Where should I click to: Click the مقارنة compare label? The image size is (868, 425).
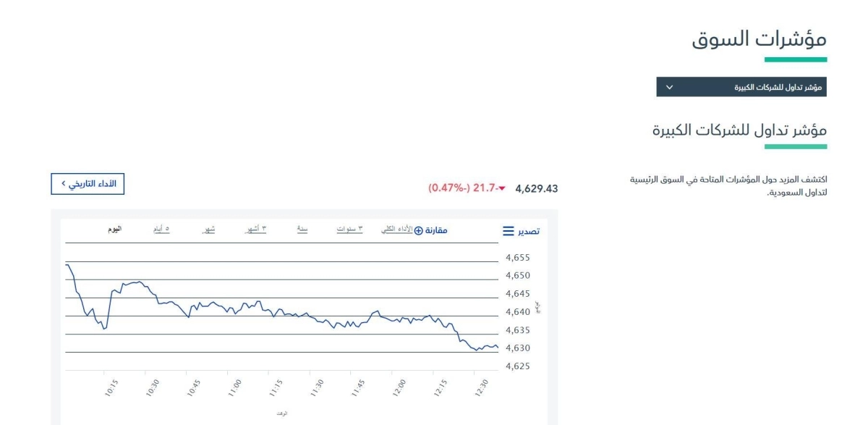436,230
